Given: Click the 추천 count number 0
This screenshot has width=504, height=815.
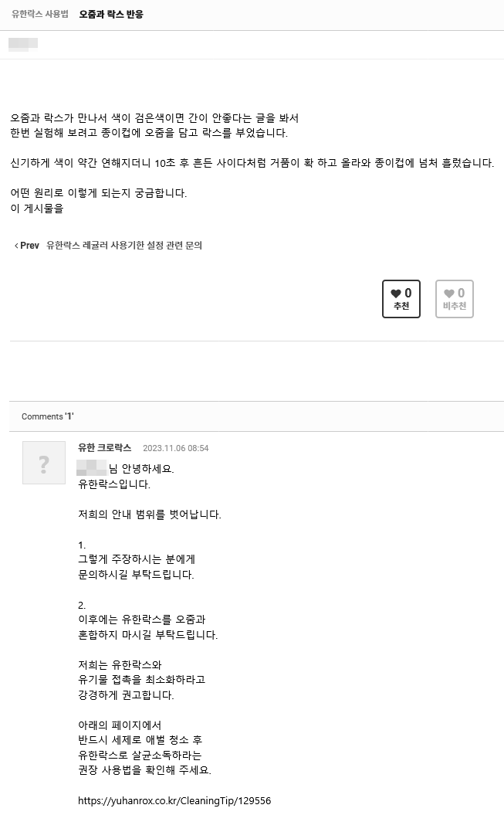Looking at the screenshot, I should [x=408, y=294].
